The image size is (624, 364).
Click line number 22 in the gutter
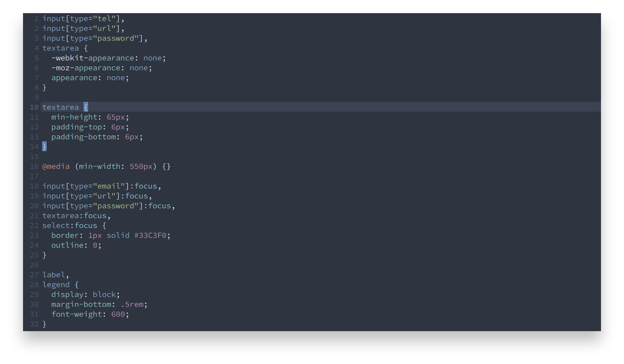click(34, 226)
